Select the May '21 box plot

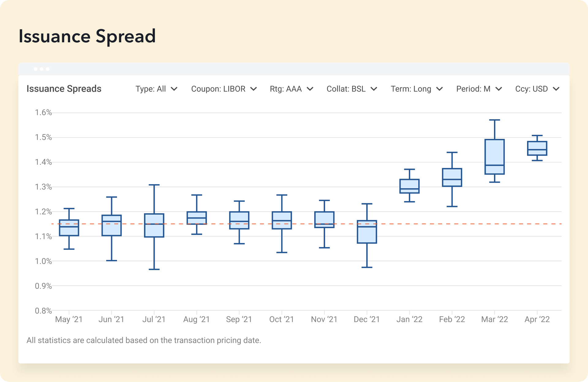(x=69, y=228)
